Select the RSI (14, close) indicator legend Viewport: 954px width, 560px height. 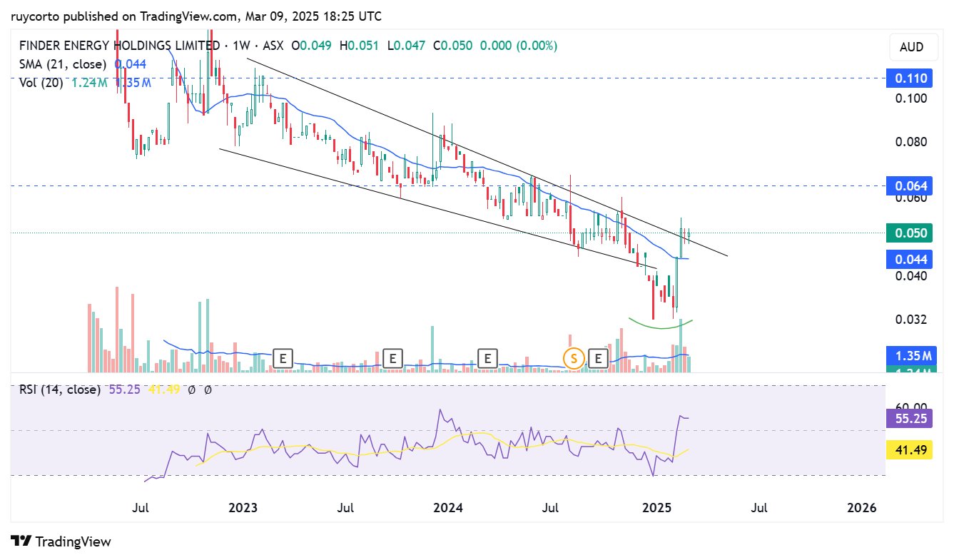59,390
